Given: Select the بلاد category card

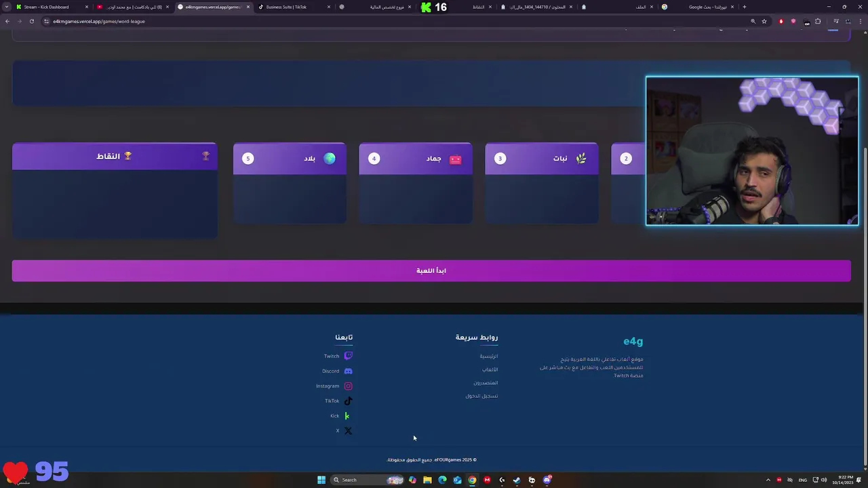Looking at the screenshot, I should [x=290, y=183].
